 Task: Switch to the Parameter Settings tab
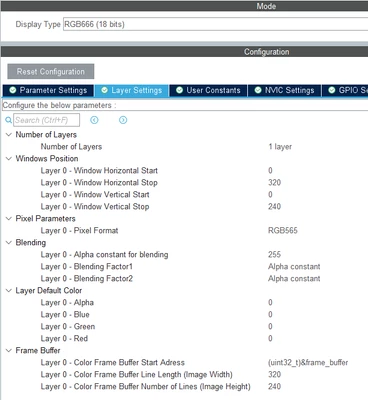coord(48,90)
